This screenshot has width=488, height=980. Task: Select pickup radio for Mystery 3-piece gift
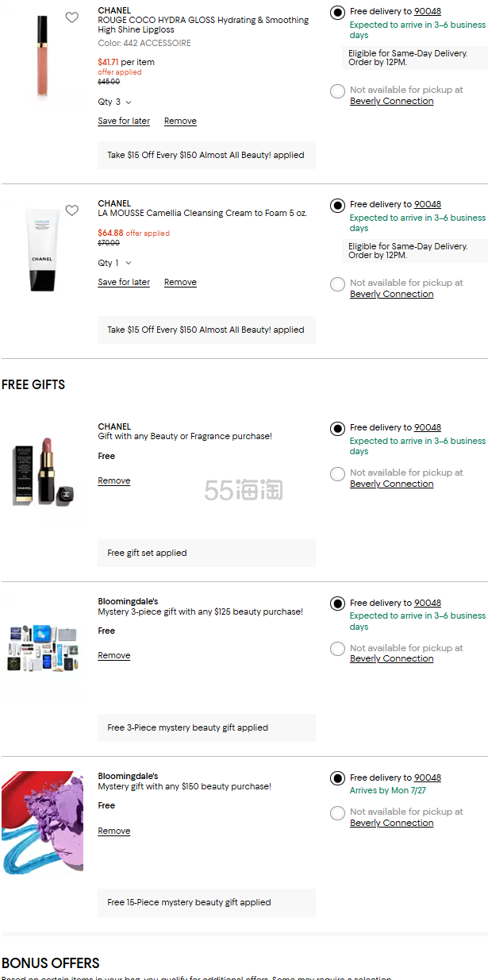click(337, 650)
